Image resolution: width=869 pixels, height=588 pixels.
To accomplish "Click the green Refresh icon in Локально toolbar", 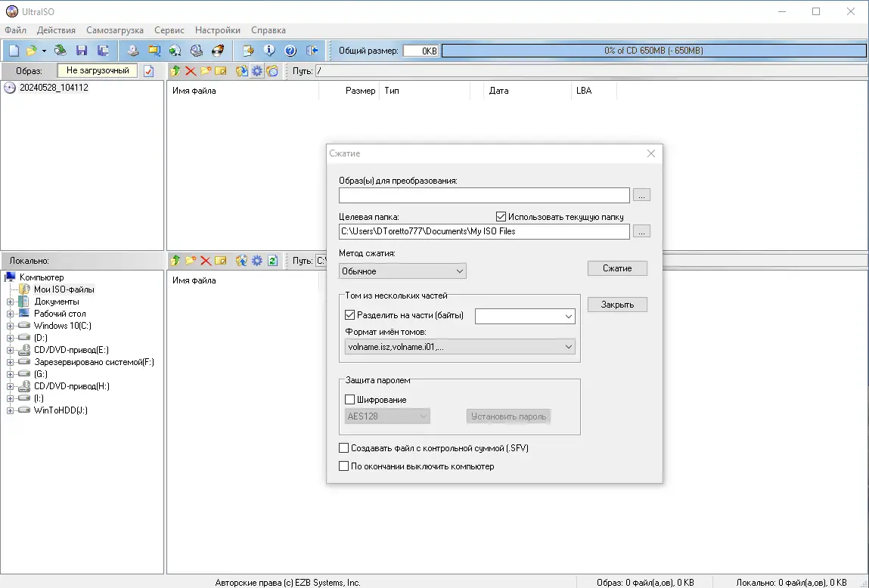I will click(x=272, y=260).
